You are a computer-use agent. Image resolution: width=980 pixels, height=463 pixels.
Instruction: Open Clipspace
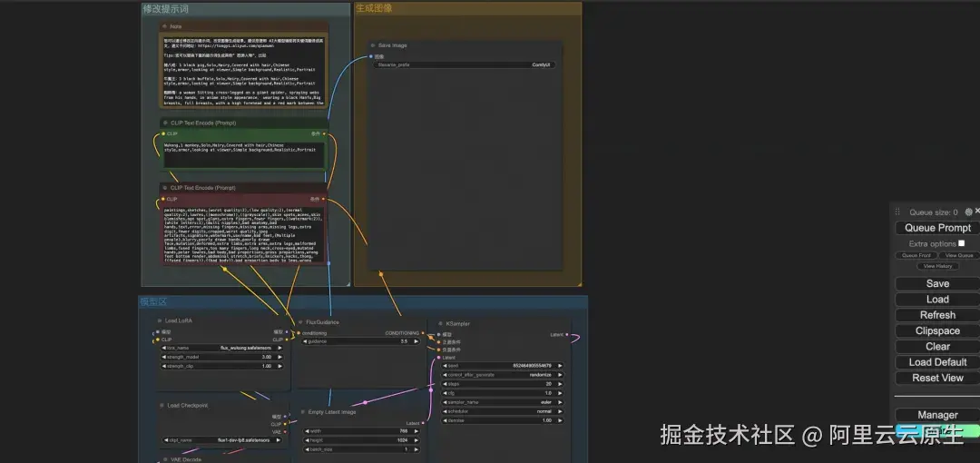point(937,330)
